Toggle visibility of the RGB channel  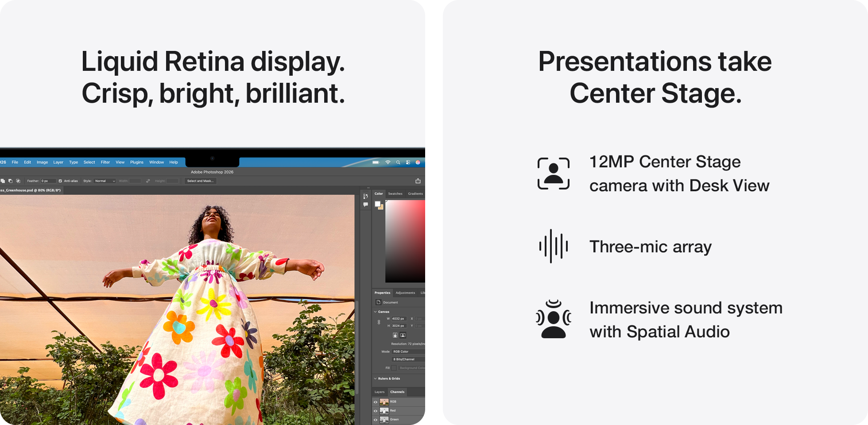pos(375,402)
